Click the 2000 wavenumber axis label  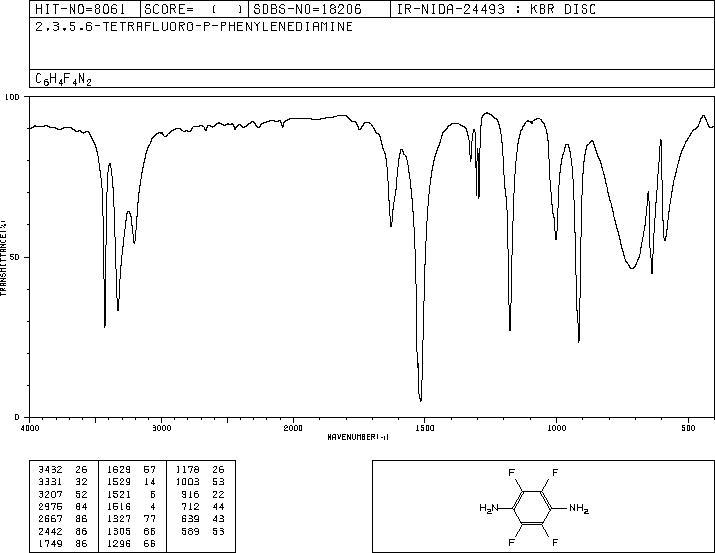pos(293,428)
